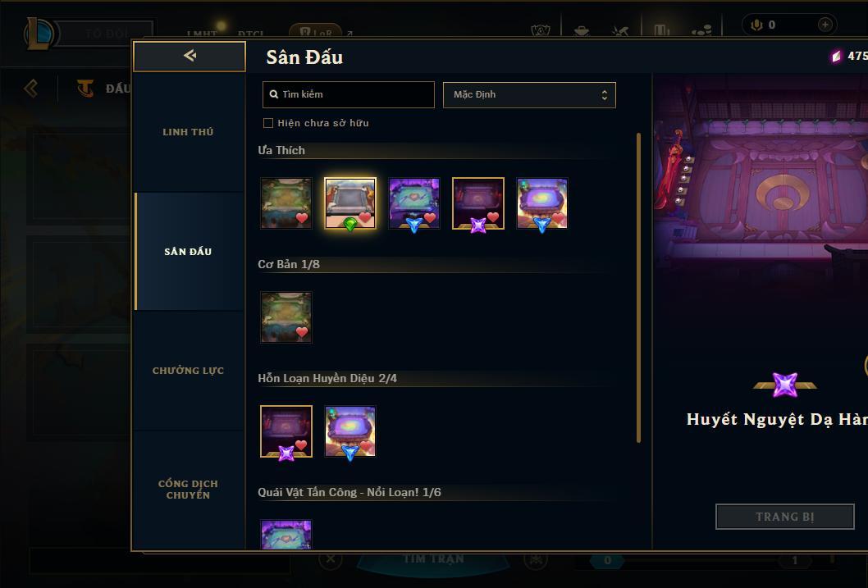Click the magnifier icon in the Tìm kiếm box
This screenshot has height=588, width=868.
(x=273, y=94)
